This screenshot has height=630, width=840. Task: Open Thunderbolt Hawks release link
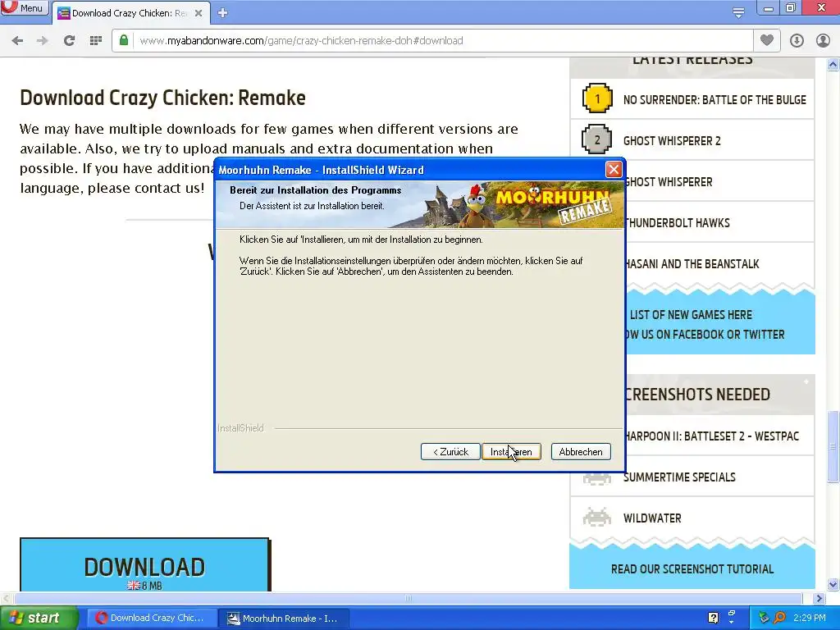[678, 223]
